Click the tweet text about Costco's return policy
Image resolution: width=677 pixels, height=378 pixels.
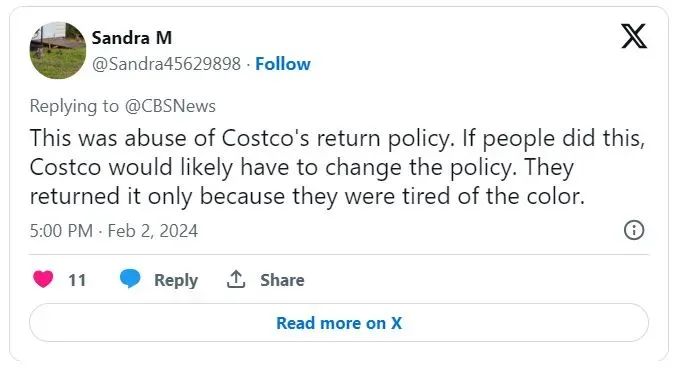click(337, 167)
